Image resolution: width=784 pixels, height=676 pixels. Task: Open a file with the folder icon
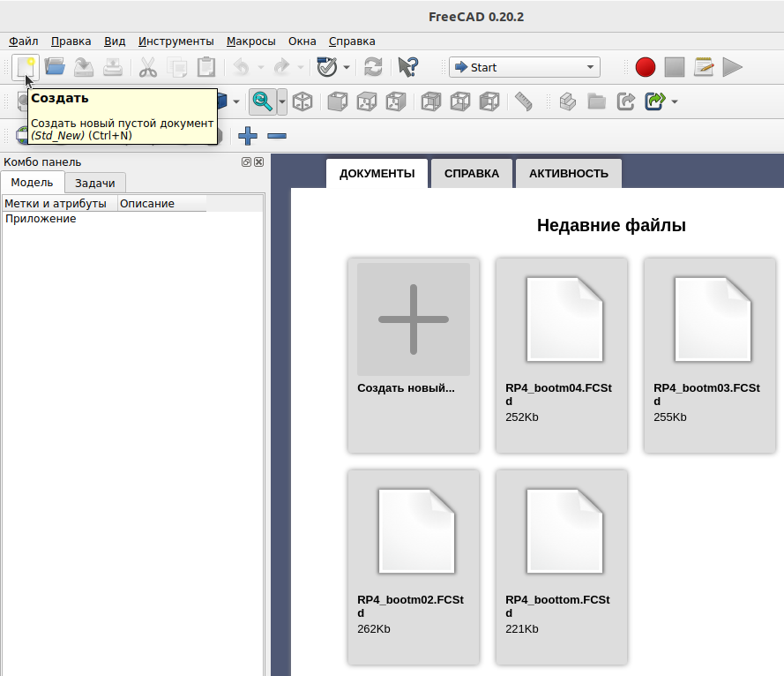click(55, 67)
